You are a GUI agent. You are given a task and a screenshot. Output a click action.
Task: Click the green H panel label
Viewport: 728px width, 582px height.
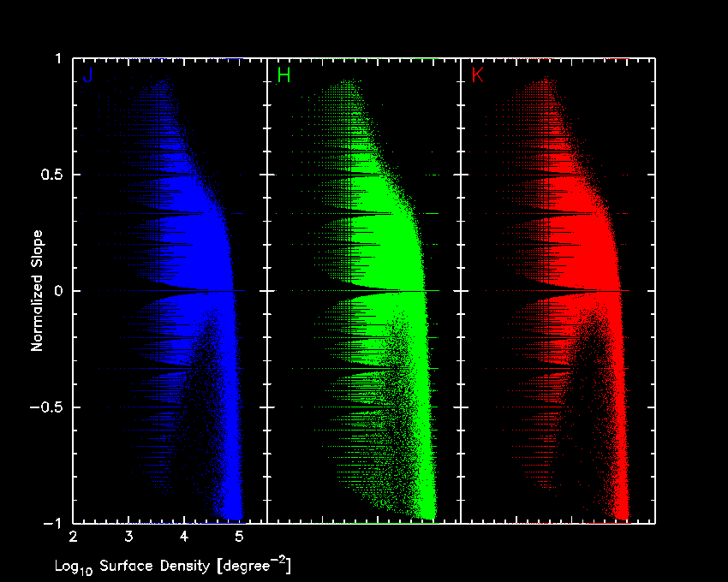(284, 75)
